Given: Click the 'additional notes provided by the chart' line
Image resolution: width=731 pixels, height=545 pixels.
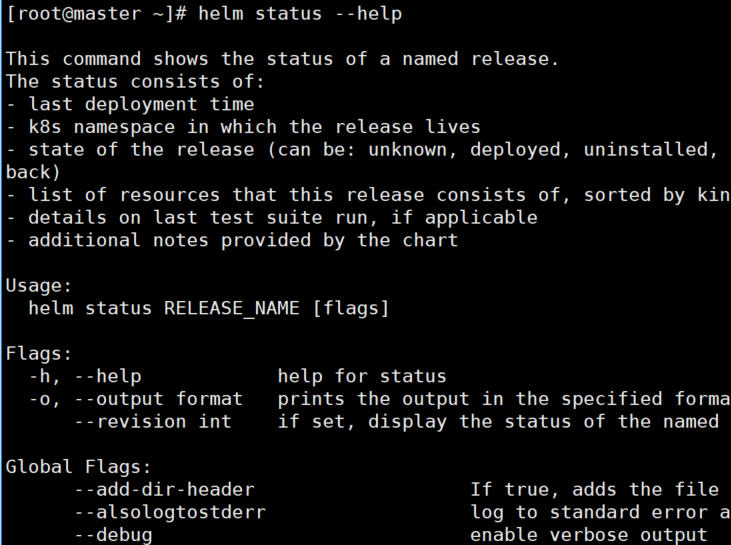Looking at the screenshot, I should 232,240.
